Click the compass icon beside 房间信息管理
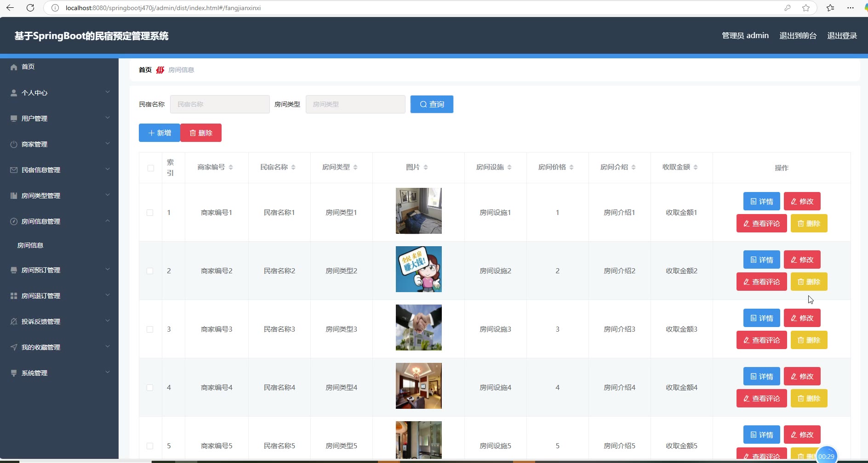The width and height of the screenshot is (868, 463). point(14,221)
